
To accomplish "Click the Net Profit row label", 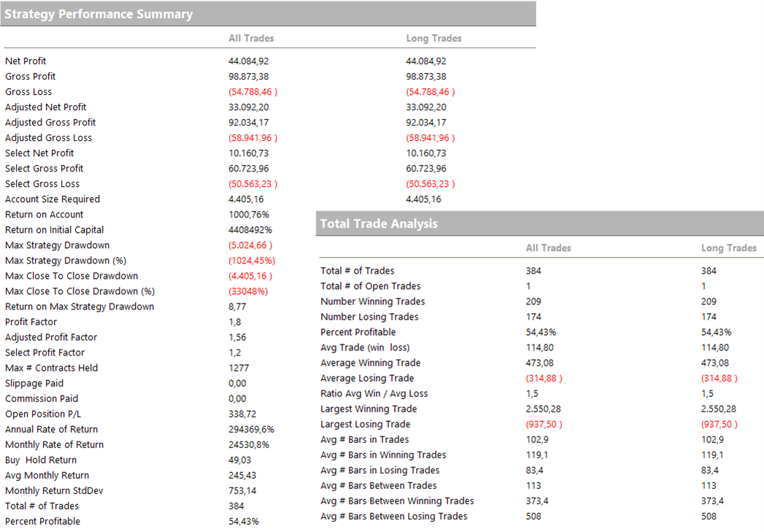I will [x=26, y=61].
